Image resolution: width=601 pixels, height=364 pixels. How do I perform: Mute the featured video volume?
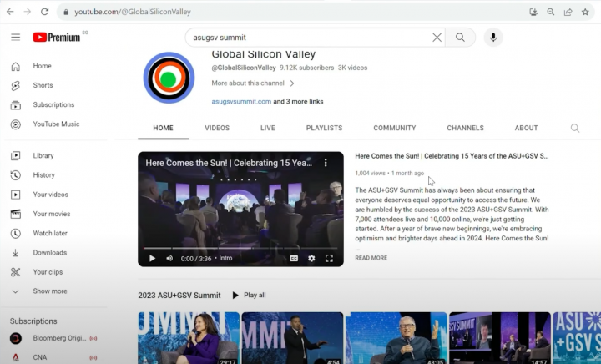(169, 259)
